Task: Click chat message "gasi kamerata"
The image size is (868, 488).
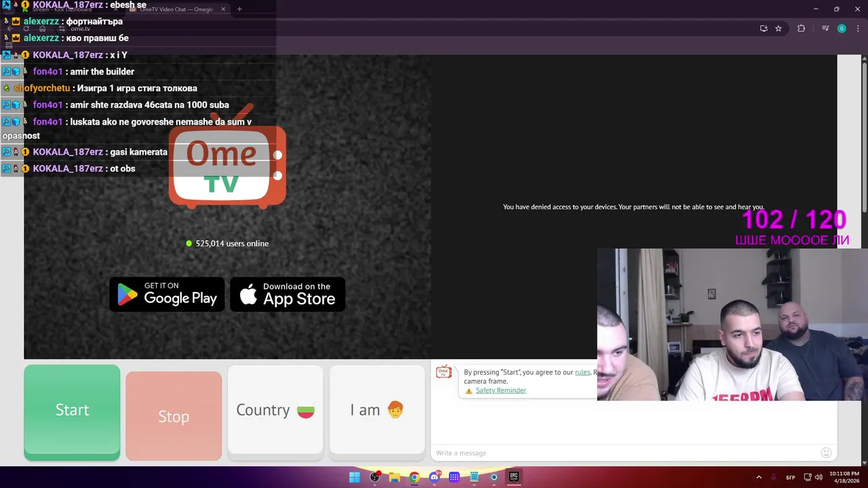Action: click(138, 152)
